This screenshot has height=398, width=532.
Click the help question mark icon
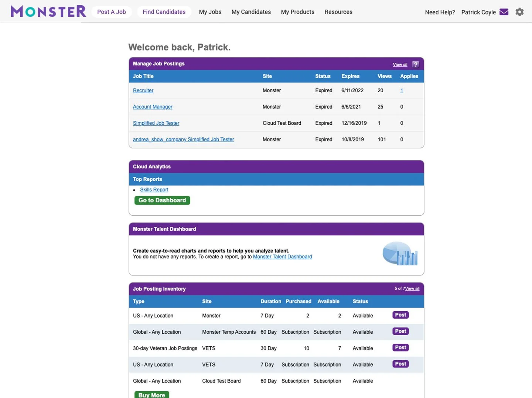pyautogui.click(x=416, y=64)
